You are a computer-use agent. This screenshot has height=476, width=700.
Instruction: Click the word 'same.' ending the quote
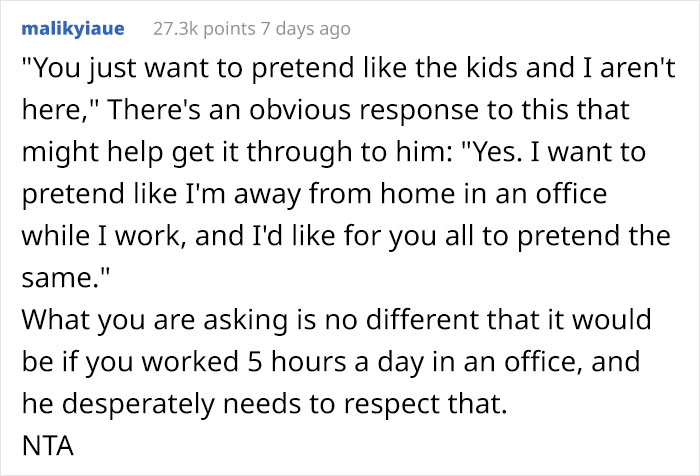65,278
